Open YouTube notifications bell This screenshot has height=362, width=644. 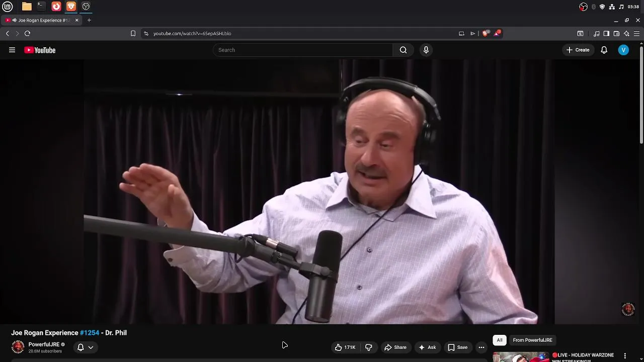click(x=604, y=50)
